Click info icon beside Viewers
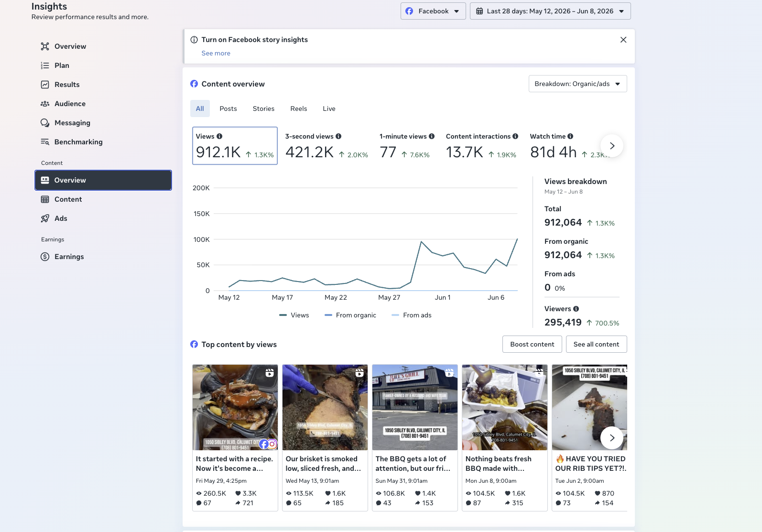Viewport: 762px width, 532px height. tap(576, 309)
